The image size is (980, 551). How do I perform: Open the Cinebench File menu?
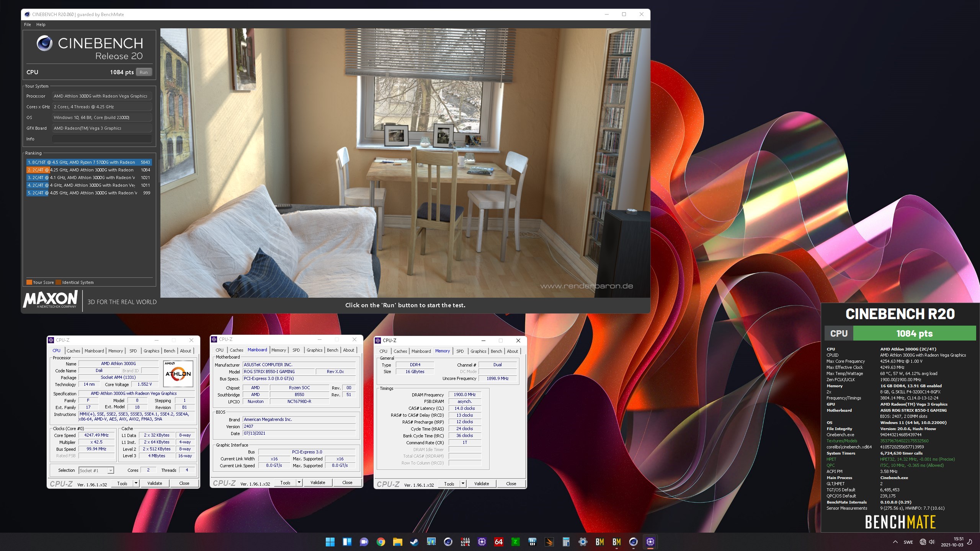tap(28, 24)
